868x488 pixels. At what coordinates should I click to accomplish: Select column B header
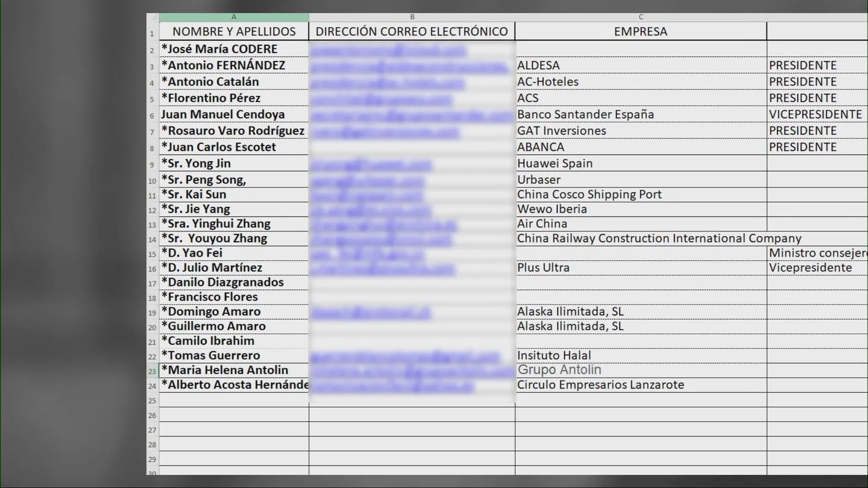tap(412, 17)
